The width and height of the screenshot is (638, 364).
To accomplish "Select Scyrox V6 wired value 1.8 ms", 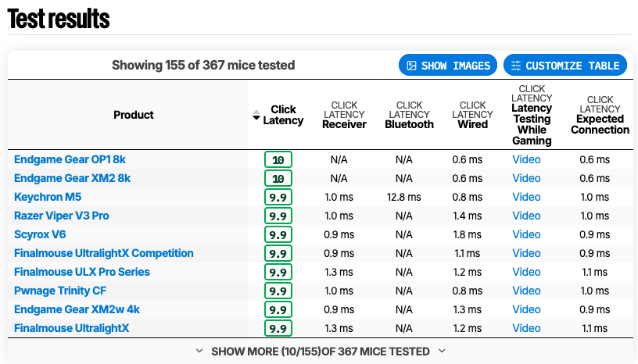I will [x=467, y=234].
